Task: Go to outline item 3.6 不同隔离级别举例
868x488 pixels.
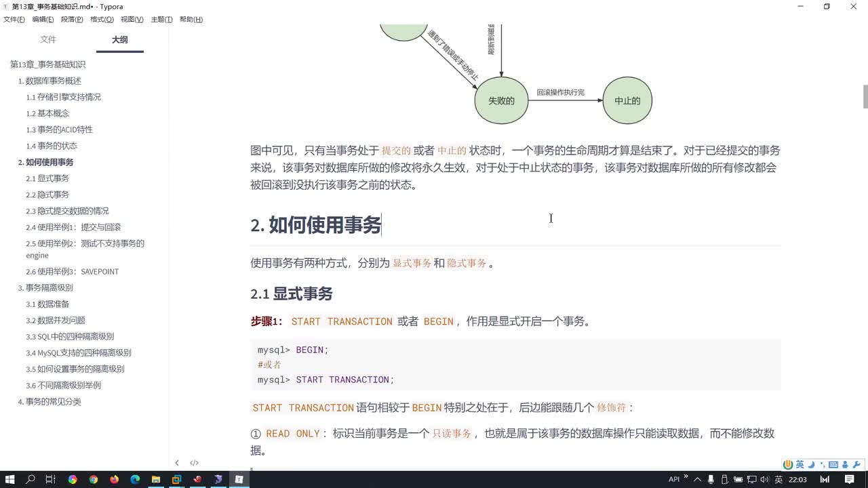Action: [x=63, y=386]
